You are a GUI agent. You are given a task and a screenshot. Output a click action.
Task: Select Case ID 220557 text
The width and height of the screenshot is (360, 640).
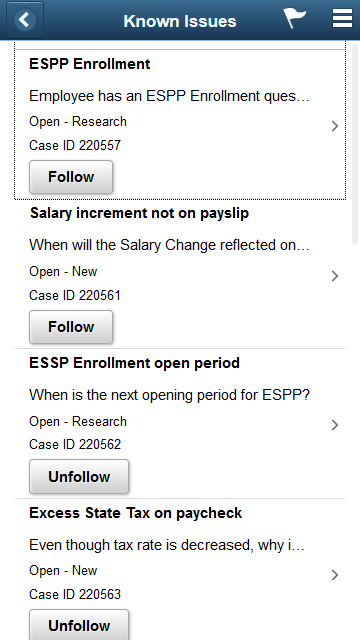point(75,145)
